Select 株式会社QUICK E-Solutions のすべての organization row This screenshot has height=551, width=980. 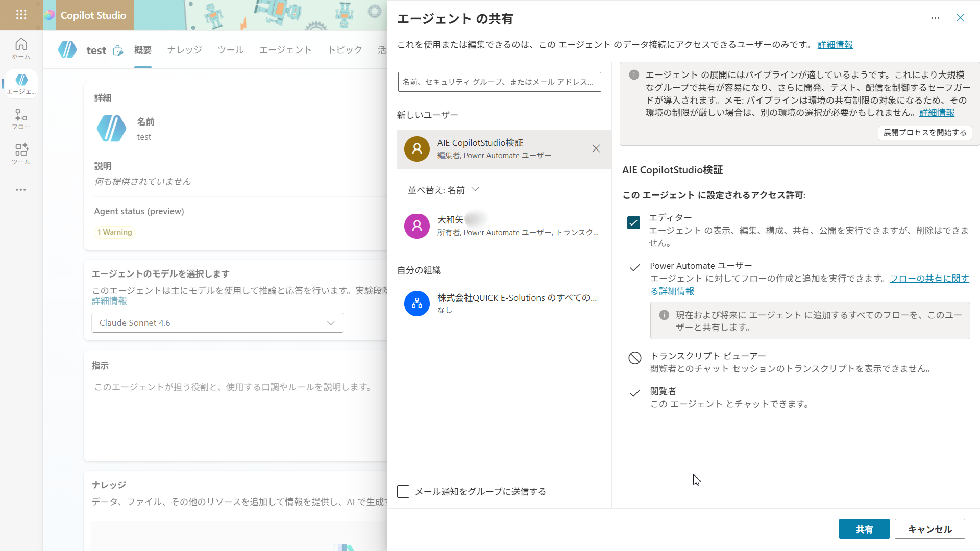click(504, 304)
